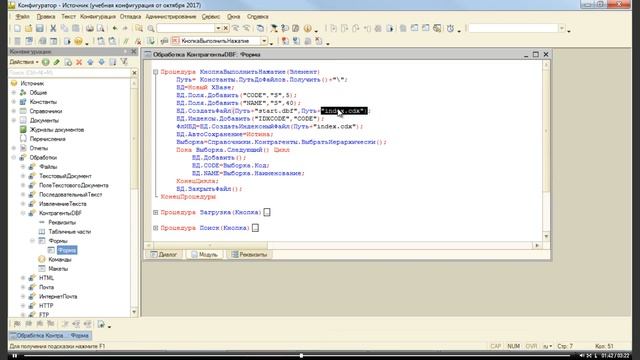This screenshot has height=360, width=640.
Task: Click the magnifier Search icon in toolbar
Action: [151, 28]
